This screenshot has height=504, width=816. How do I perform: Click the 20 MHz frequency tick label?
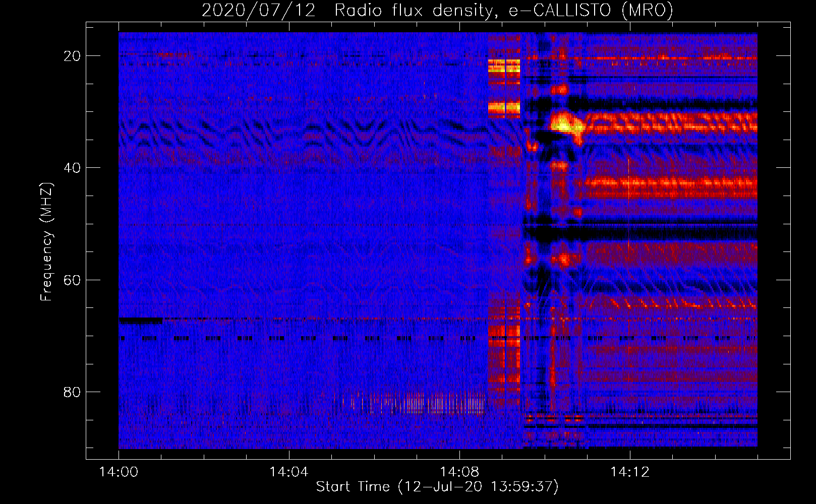coord(72,56)
